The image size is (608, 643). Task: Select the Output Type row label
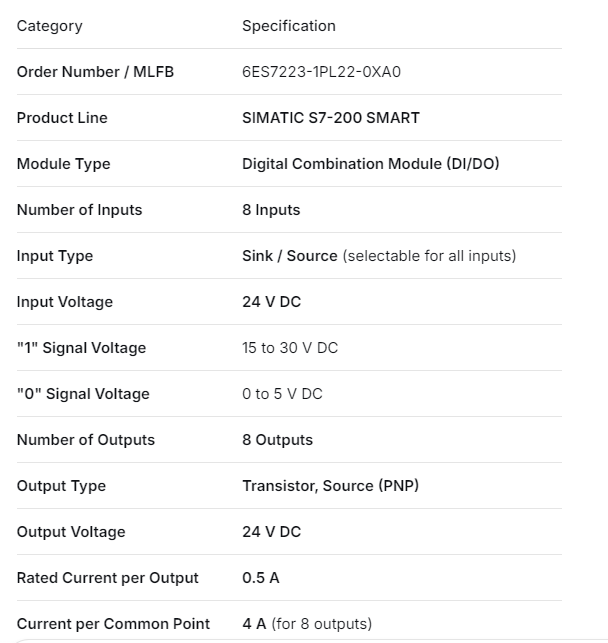(x=61, y=486)
